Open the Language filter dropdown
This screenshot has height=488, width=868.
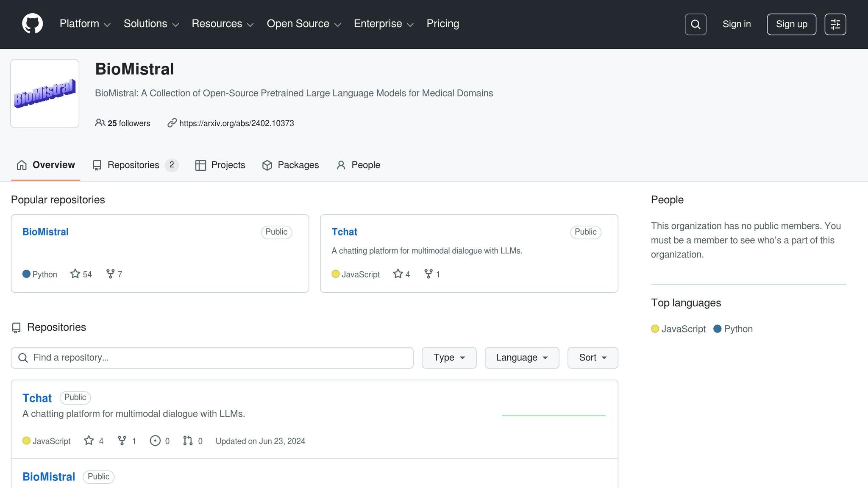(521, 358)
